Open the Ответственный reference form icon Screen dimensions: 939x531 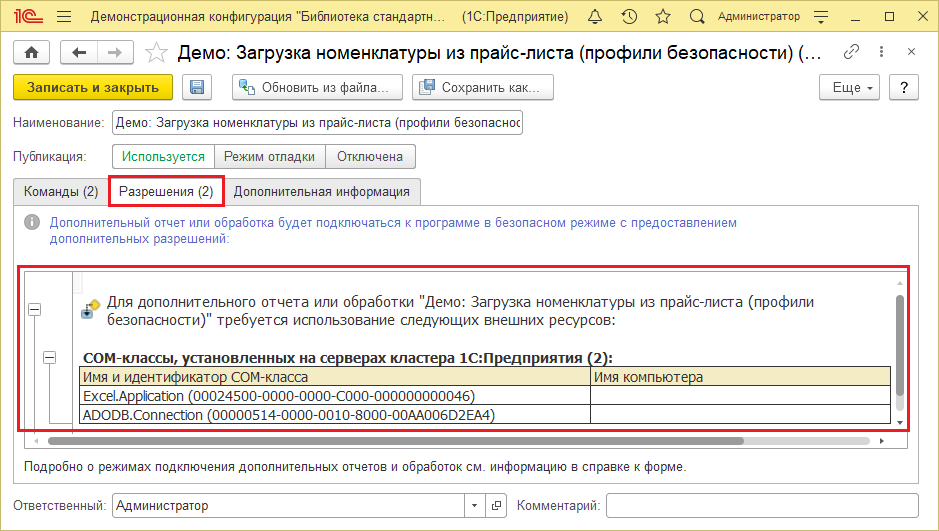496,506
